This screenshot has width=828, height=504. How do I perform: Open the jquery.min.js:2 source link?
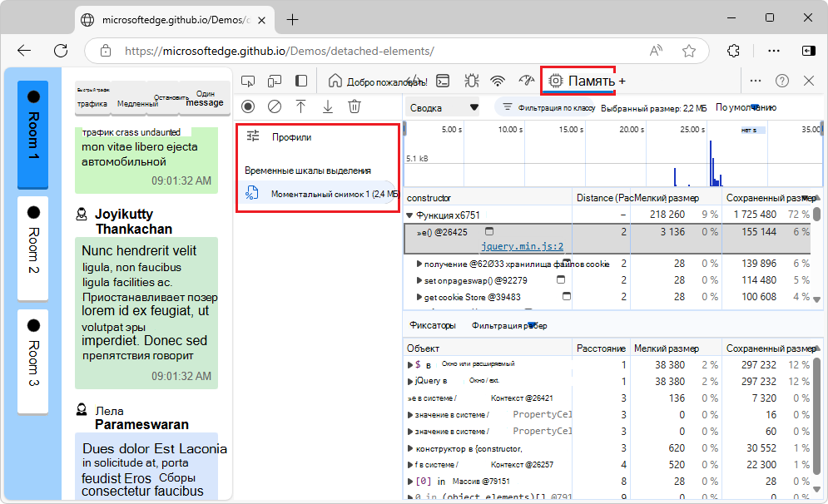pos(522,246)
